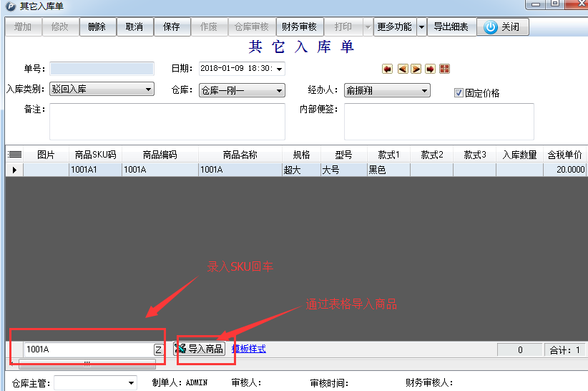Click the 导入商品 import products button
Viewport: 588px width, 391px height.
[x=200, y=349]
